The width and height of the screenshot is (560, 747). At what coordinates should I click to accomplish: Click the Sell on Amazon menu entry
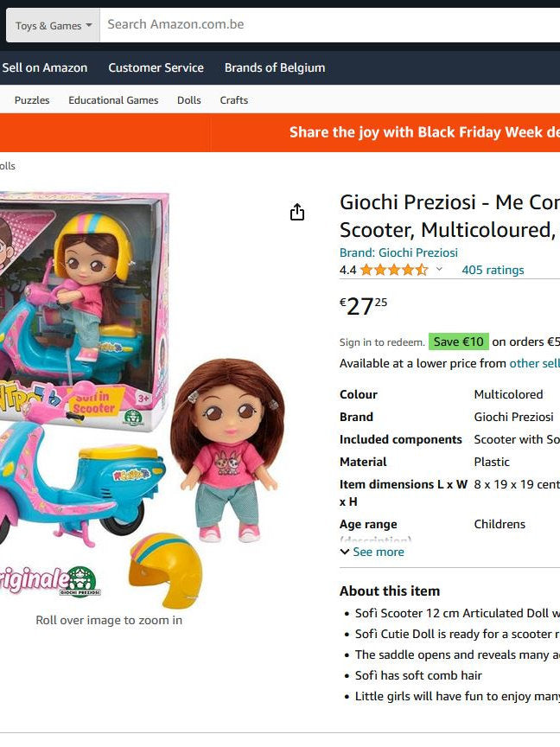pyautogui.click(x=45, y=67)
